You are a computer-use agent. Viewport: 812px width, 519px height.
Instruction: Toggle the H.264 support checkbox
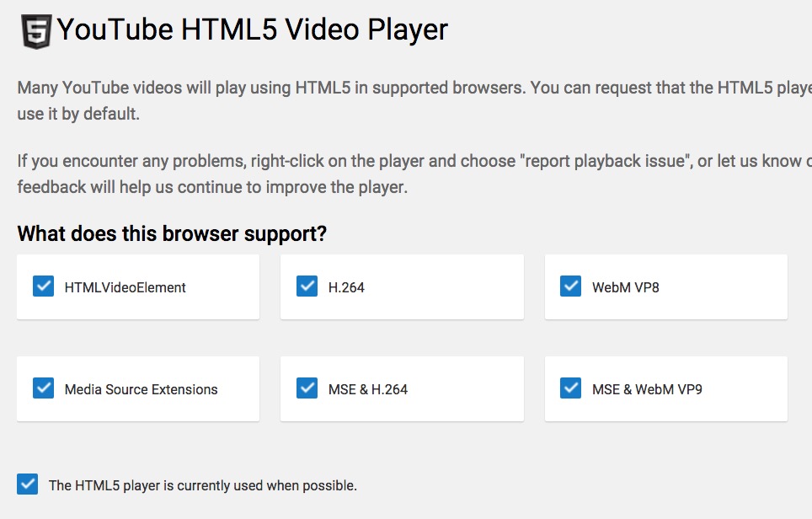(x=307, y=286)
